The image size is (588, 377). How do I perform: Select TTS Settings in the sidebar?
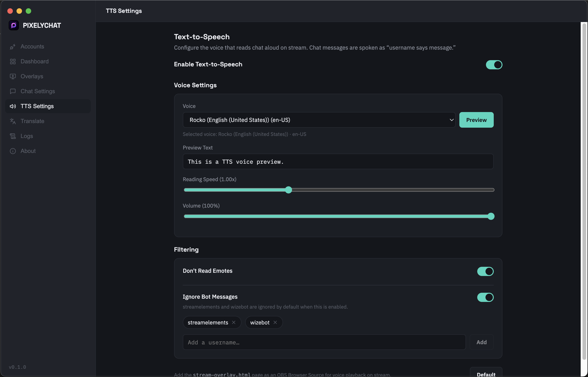click(48, 106)
